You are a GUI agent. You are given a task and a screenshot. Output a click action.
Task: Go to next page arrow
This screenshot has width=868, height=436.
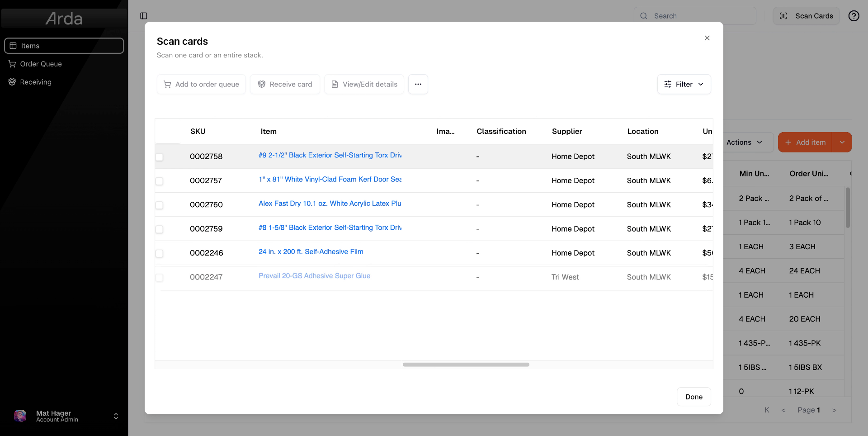[834, 410]
